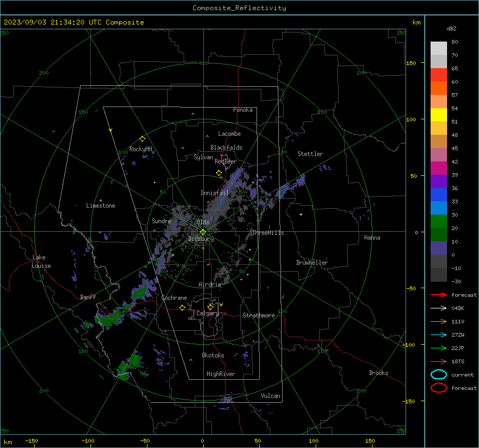Click the Cochrane city label
Screen dimensions: 479x448
click(x=174, y=298)
